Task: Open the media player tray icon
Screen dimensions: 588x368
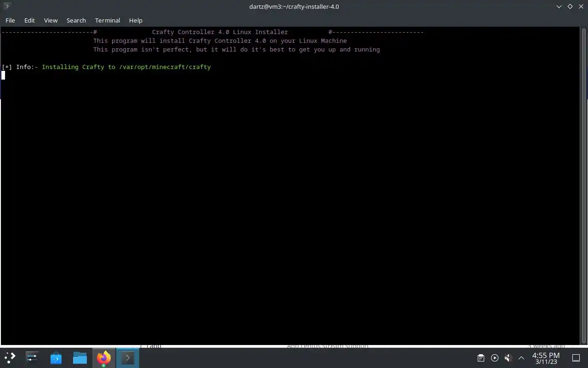Action: coord(494,358)
